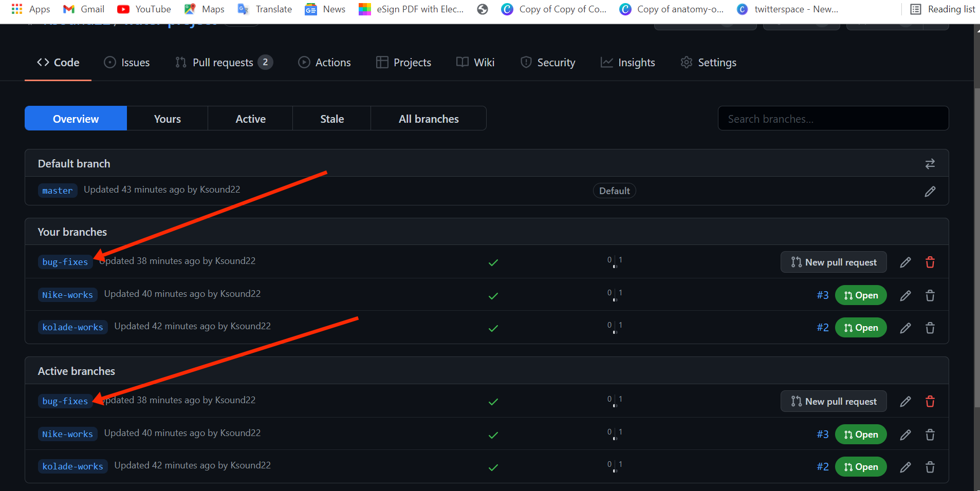Click the Search branches input field
Viewport: 980px width, 491px height.
pos(833,119)
